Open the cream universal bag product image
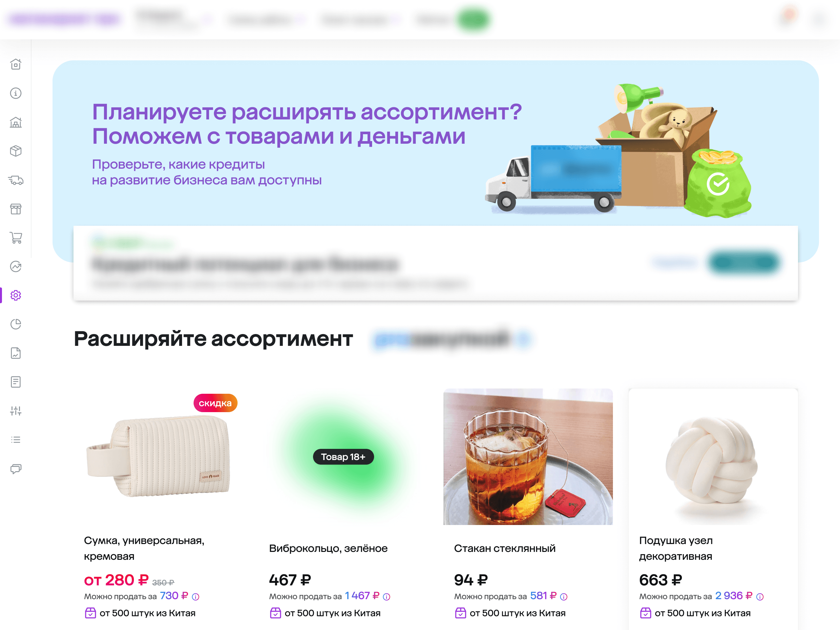 pos(158,456)
